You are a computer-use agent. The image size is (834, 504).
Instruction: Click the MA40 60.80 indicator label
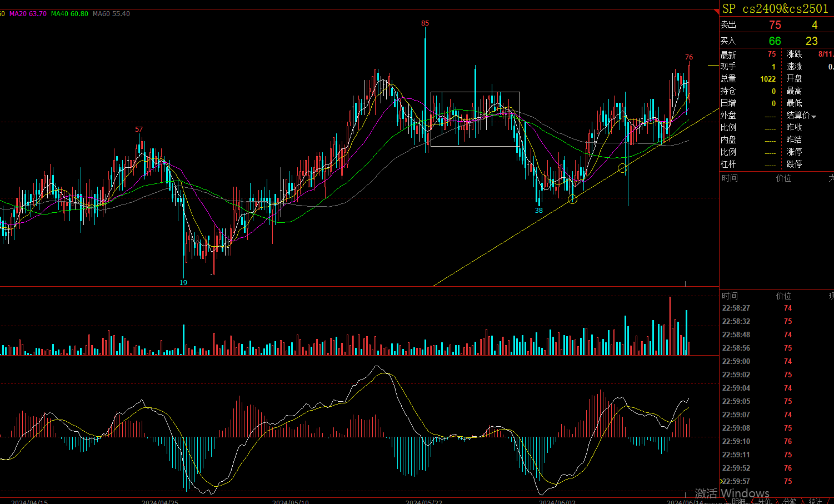pyautogui.click(x=69, y=14)
